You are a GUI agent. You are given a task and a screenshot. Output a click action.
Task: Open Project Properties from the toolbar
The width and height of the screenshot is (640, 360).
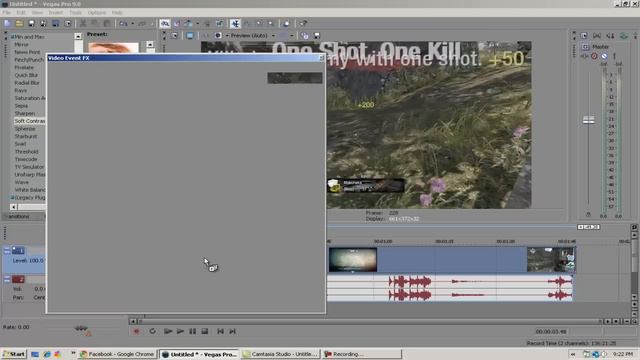(68, 24)
